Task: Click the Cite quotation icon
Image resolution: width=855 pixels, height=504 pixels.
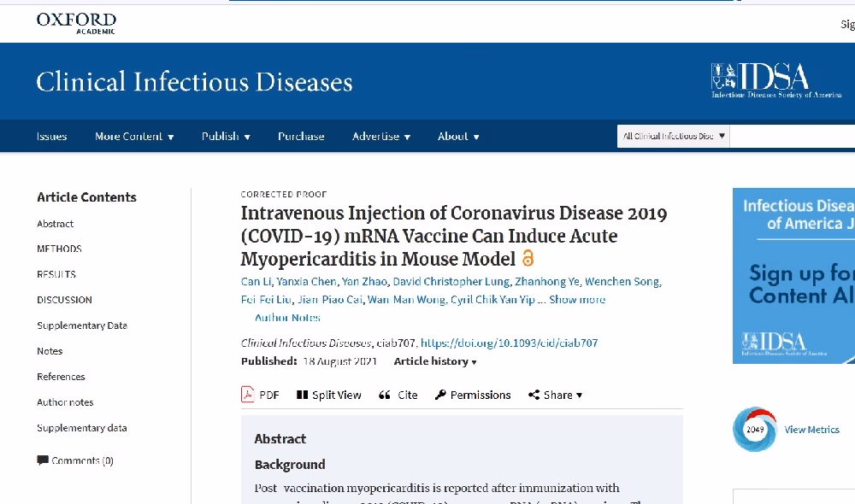Action: tap(385, 395)
